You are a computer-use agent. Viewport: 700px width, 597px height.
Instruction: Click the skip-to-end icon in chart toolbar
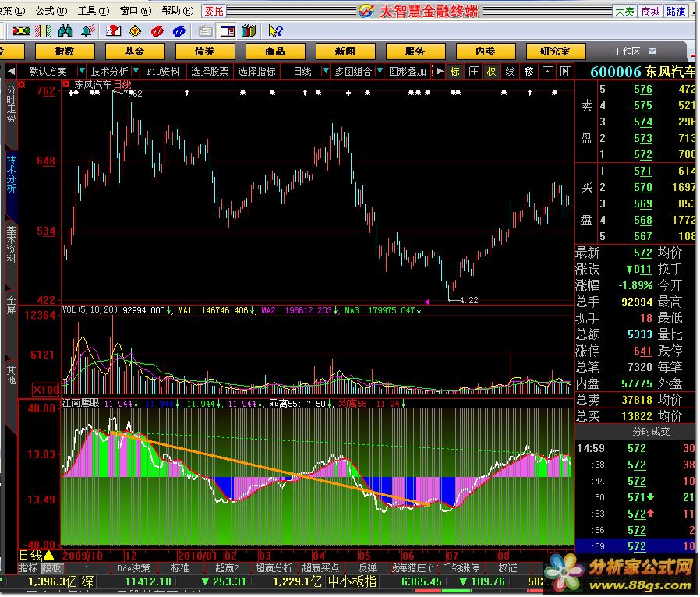tap(566, 72)
